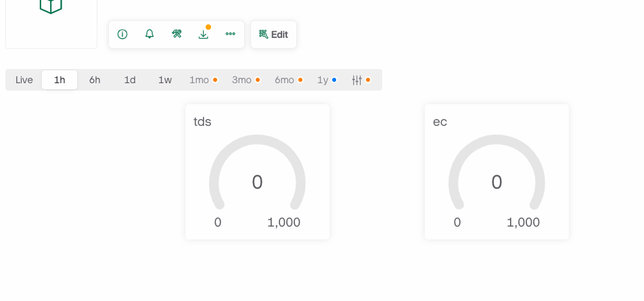
Task: Select the 6mo time range
Action: (289, 80)
